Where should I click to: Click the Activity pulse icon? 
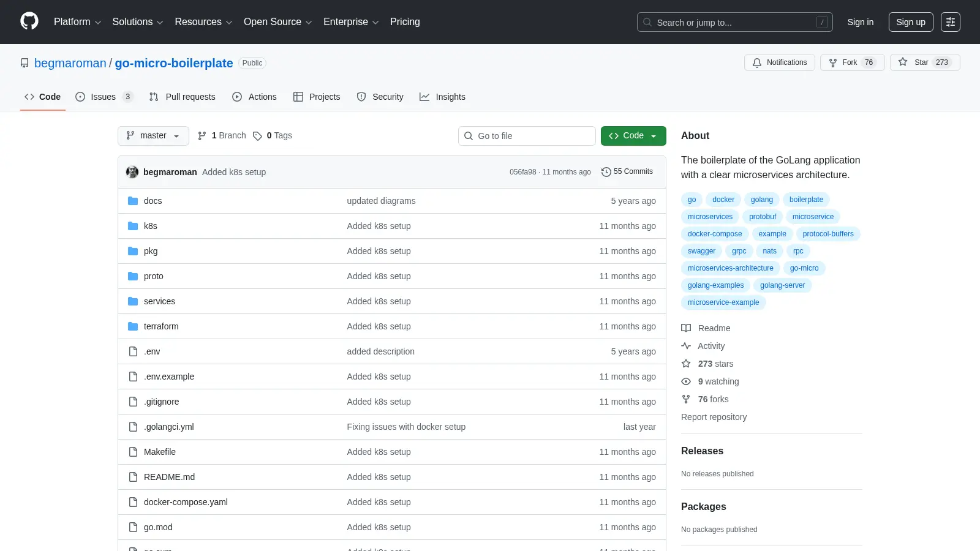[686, 346]
